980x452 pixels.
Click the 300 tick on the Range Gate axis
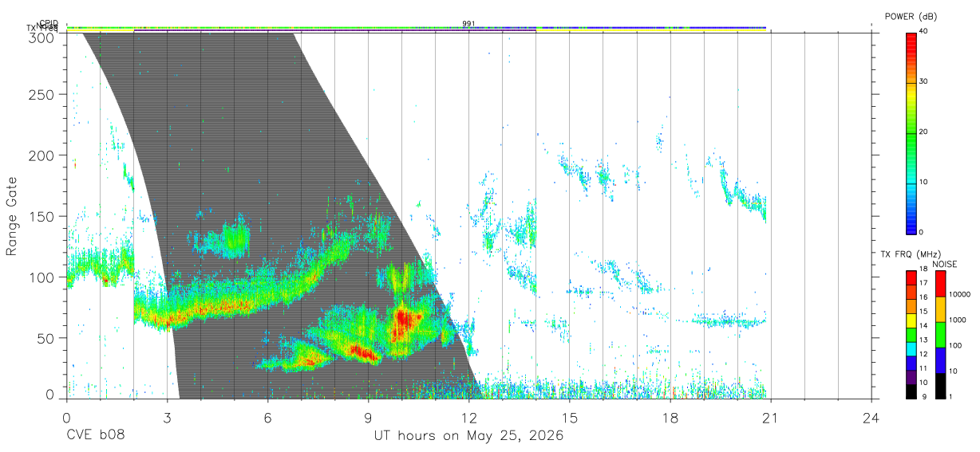click(41, 37)
